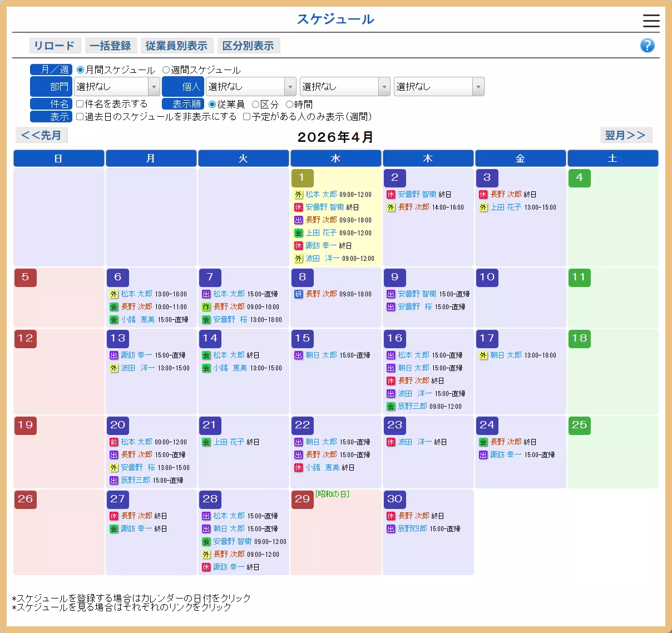Click the date 26
The height and width of the screenshot is (633, 672).
25,500
